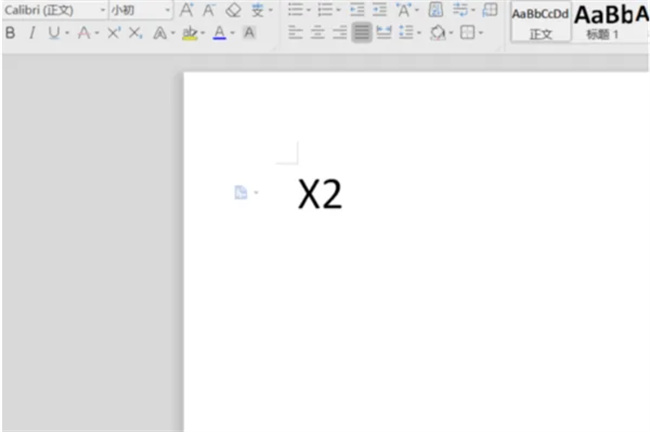
Task: Click the clear formatting eraser icon
Action: 233,10
